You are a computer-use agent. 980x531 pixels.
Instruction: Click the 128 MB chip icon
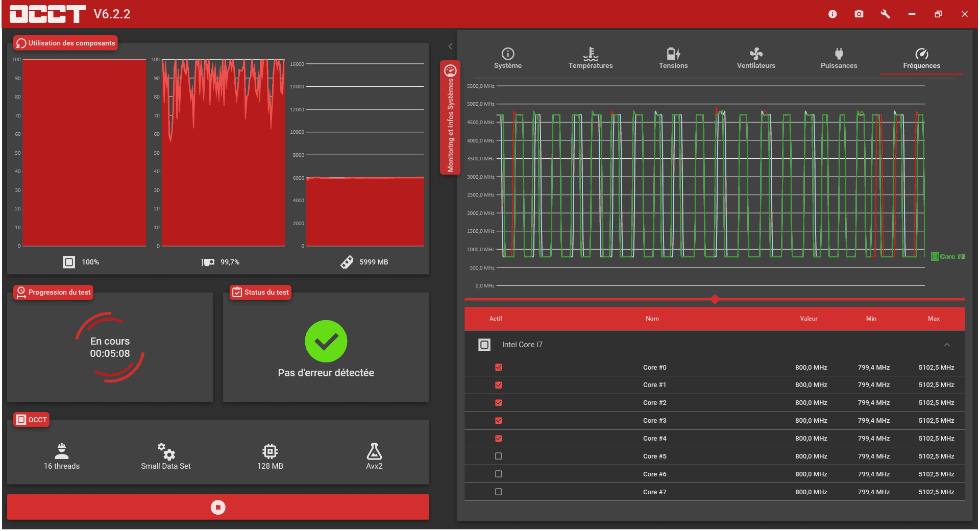[270, 451]
